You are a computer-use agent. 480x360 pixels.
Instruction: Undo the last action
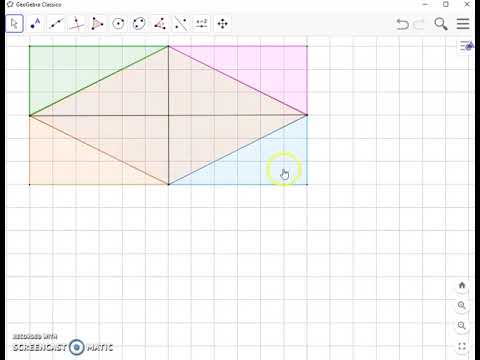(402, 24)
